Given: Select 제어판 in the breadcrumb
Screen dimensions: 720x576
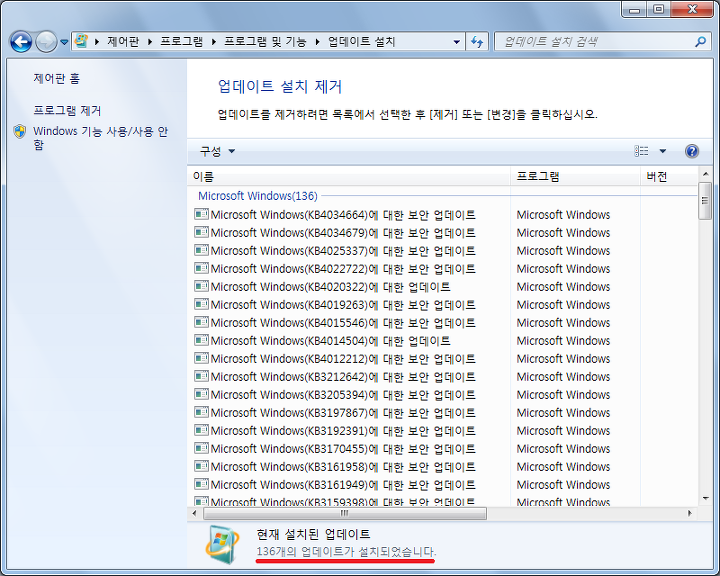Looking at the screenshot, I should 123,42.
